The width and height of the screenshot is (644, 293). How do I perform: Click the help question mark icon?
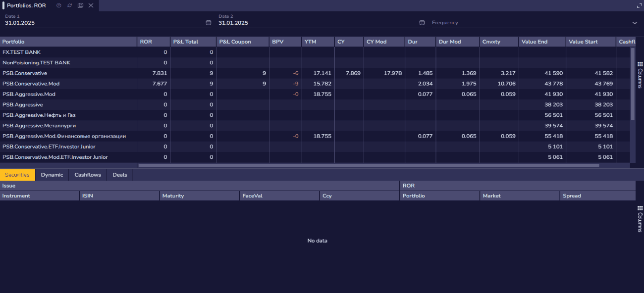59,5
